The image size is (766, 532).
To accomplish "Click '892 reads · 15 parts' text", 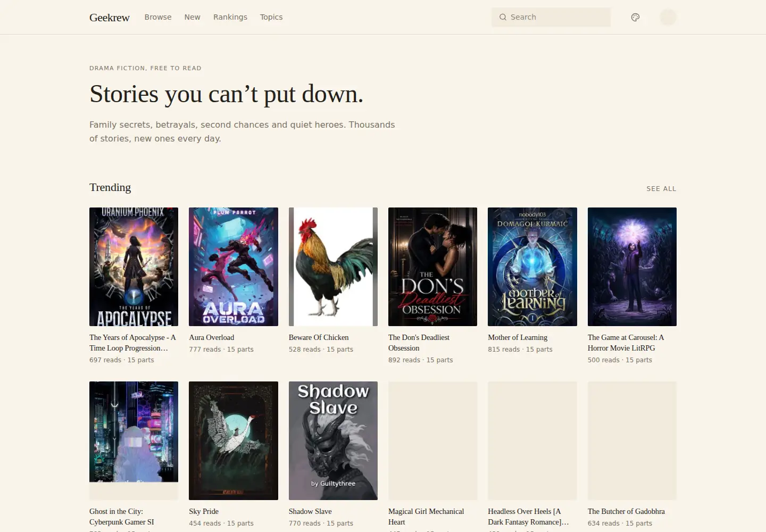I will [421, 360].
